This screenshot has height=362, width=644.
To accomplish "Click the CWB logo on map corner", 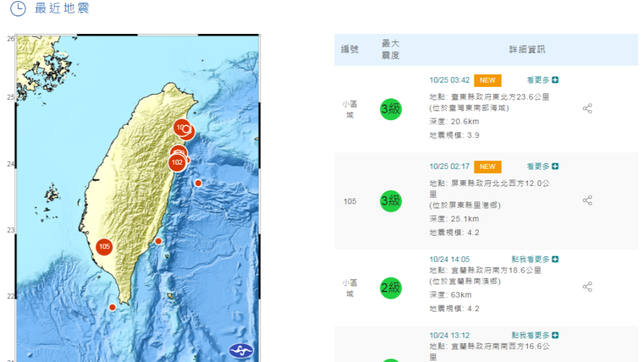I will (x=241, y=350).
